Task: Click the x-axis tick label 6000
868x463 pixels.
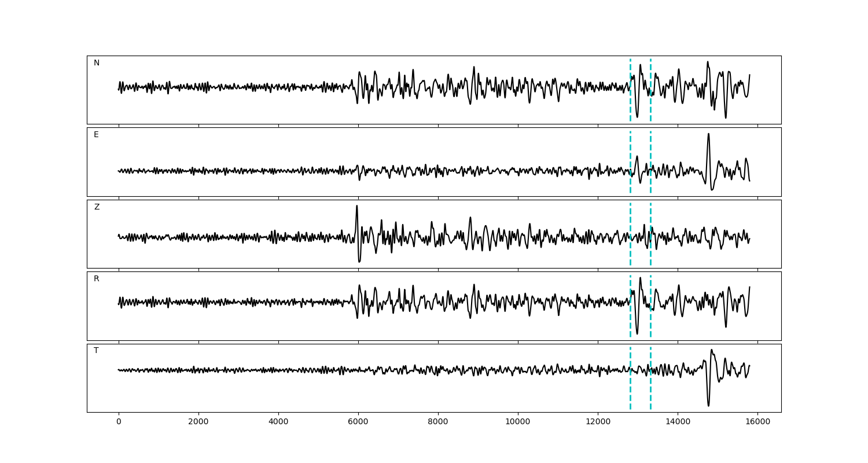Action: 358,422
